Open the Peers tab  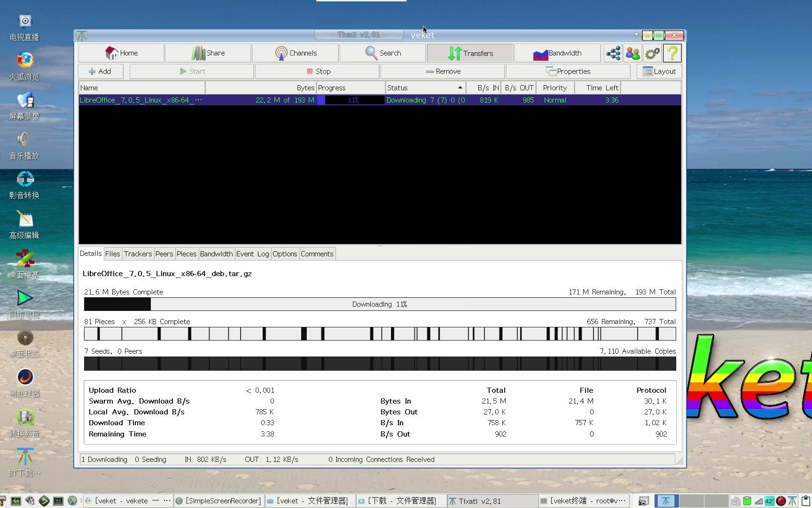tap(164, 254)
